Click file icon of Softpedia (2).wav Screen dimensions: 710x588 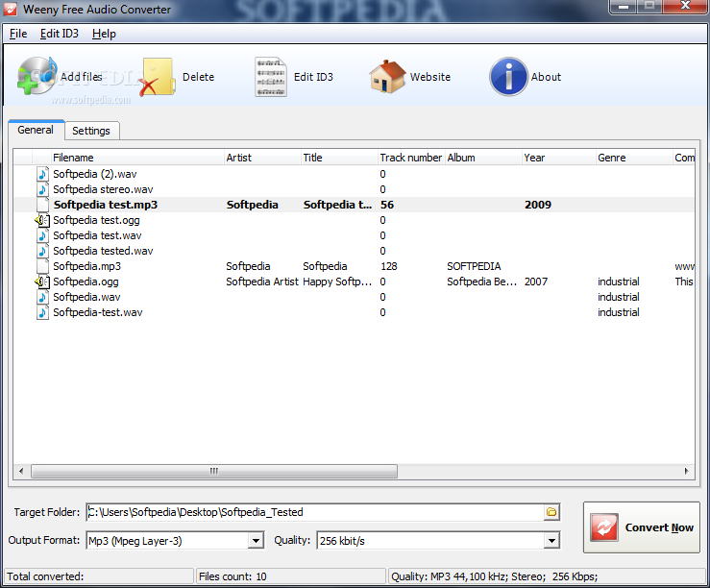point(42,174)
